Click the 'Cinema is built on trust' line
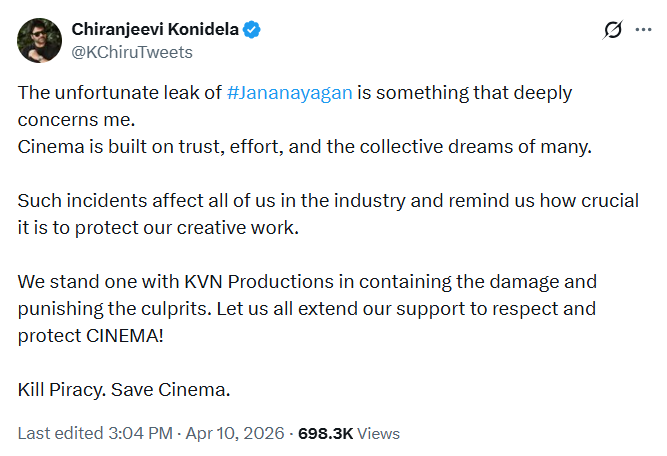Viewport: 667px width, 456px height. 305,147
